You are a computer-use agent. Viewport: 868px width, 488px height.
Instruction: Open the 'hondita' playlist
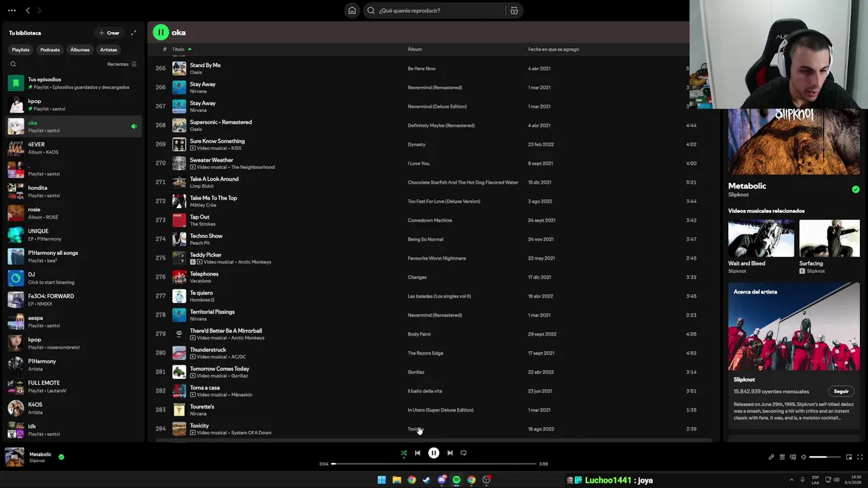(x=74, y=192)
